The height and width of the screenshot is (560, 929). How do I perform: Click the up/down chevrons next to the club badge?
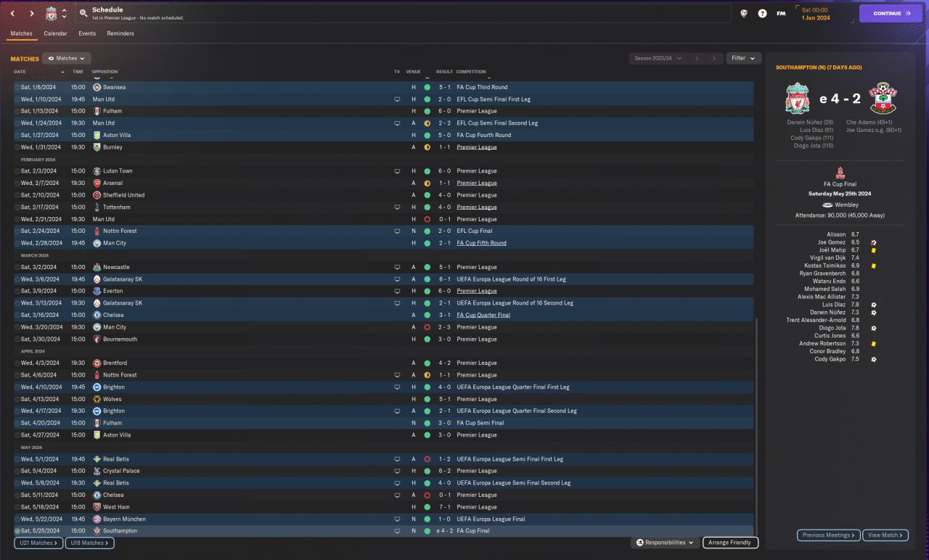(x=64, y=14)
